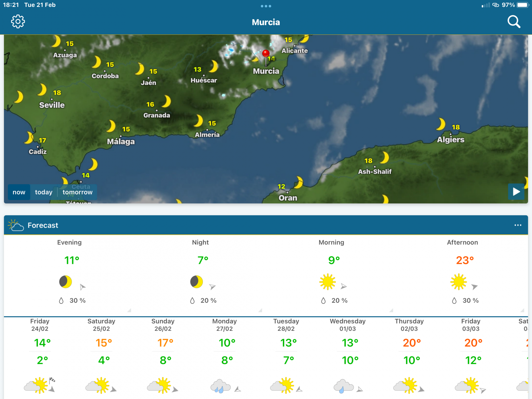
Task: Open Friday 24/02 daily forecast
Action: pos(40,356)
